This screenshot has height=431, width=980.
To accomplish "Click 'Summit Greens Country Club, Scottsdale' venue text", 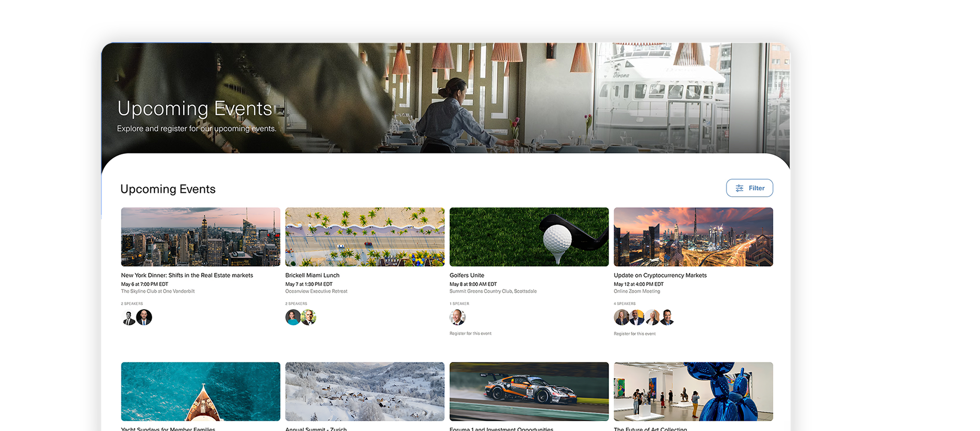I will (493, 291).
